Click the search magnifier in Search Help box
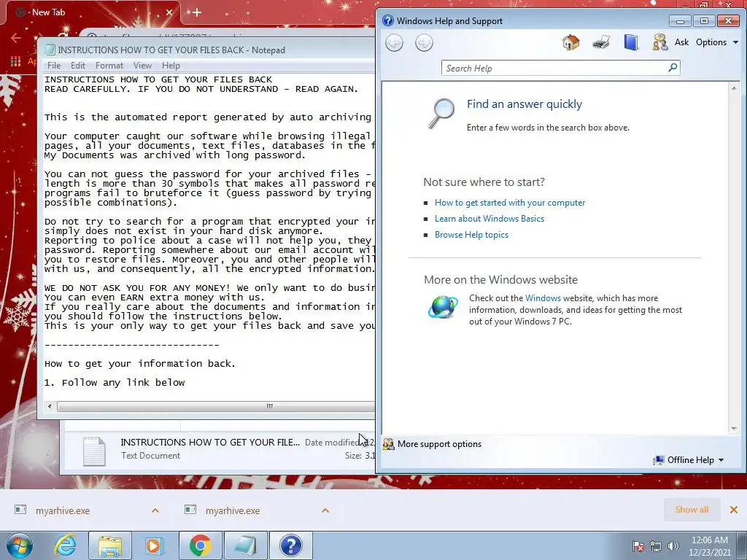Screen dimensions: 747x560 point(673,68)
